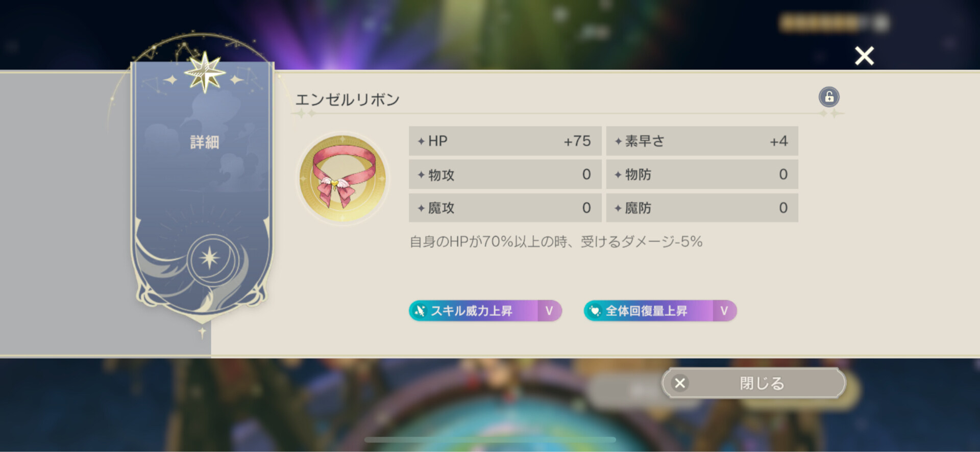Close the detail panel with white X
980x452 pixels.
(864, 56)
